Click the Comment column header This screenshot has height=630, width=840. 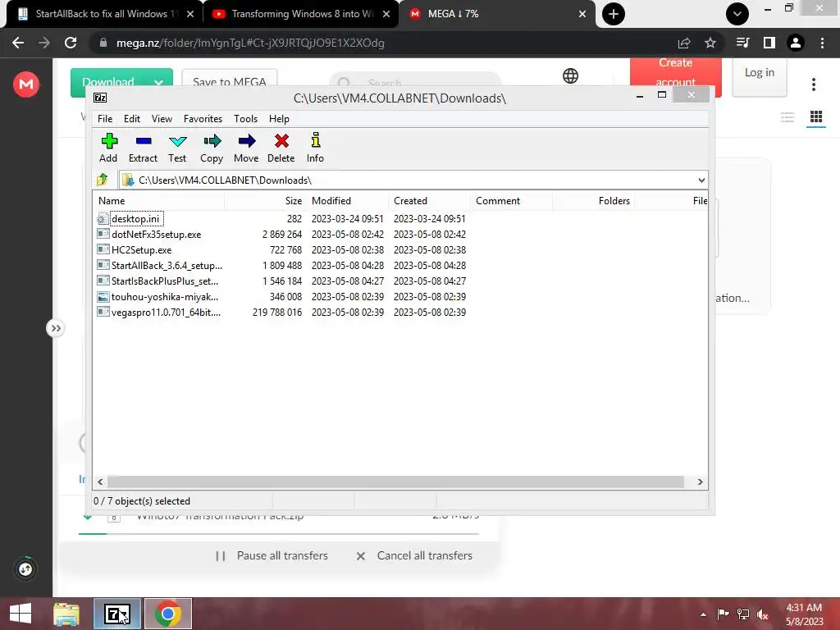pyautogui.click(x=511, y=201)
